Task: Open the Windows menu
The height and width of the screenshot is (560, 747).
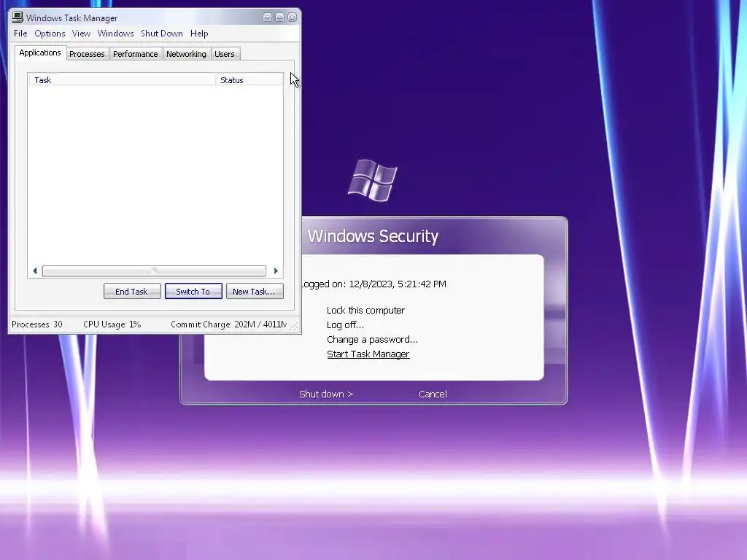Action: pyautogui.click(x=115, y=34)
